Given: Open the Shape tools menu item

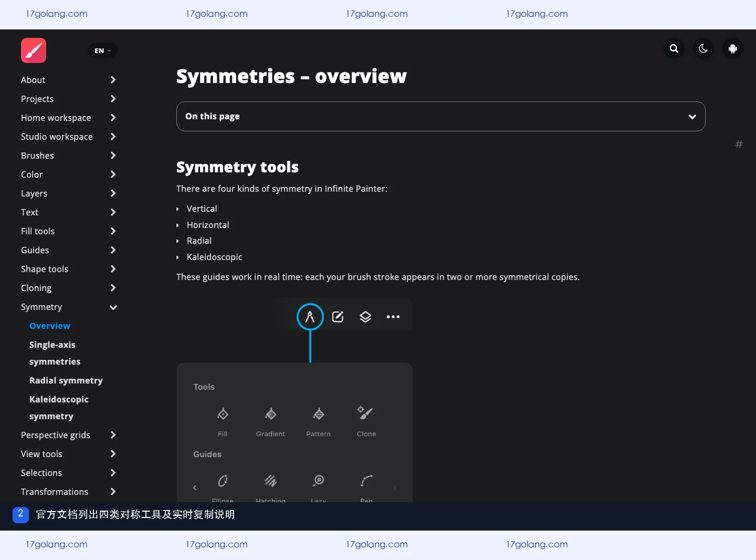Looking at the screenshot, I should [45, 269].
